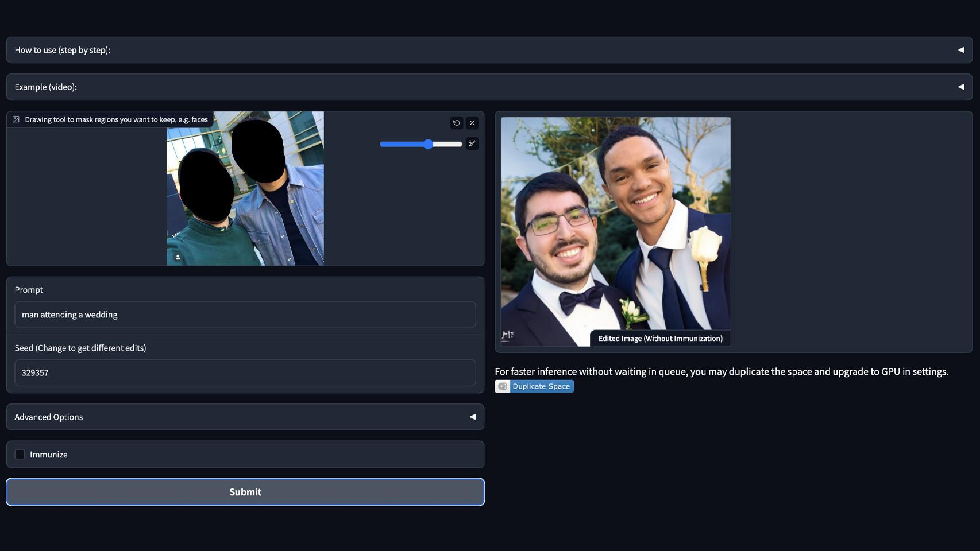The width and height of the screenshot is (980, 551).
Task: Click the icon next to Duplicate Space button
Action: [x=503, y=386]
